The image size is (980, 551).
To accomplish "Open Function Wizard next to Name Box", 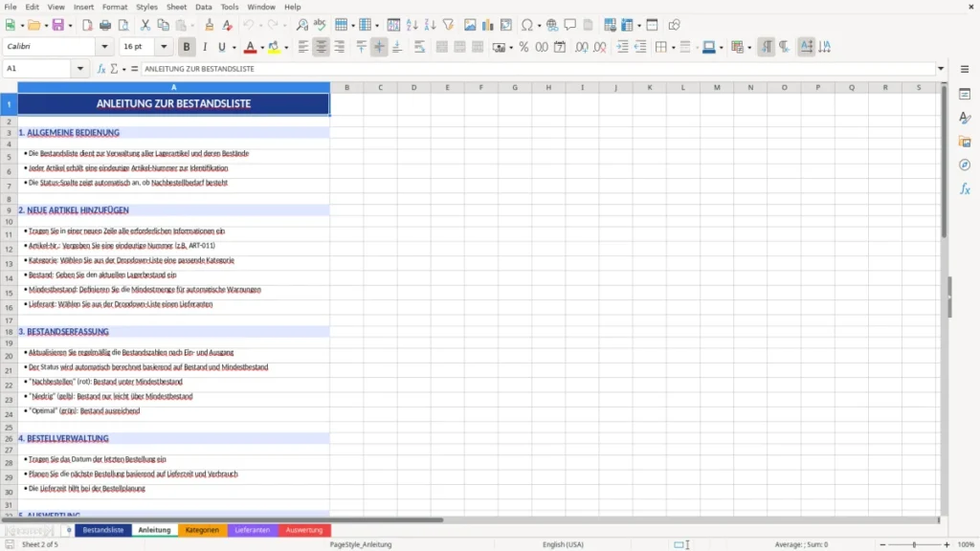I will coord(101,69).
